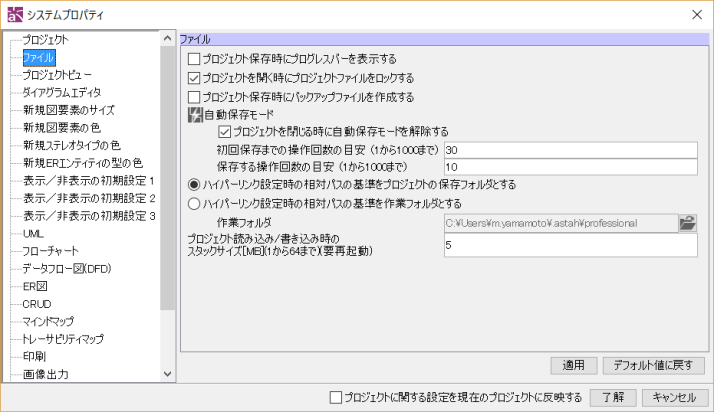Enable バックアップファイルを作成する checkbox

coord(194,97)
